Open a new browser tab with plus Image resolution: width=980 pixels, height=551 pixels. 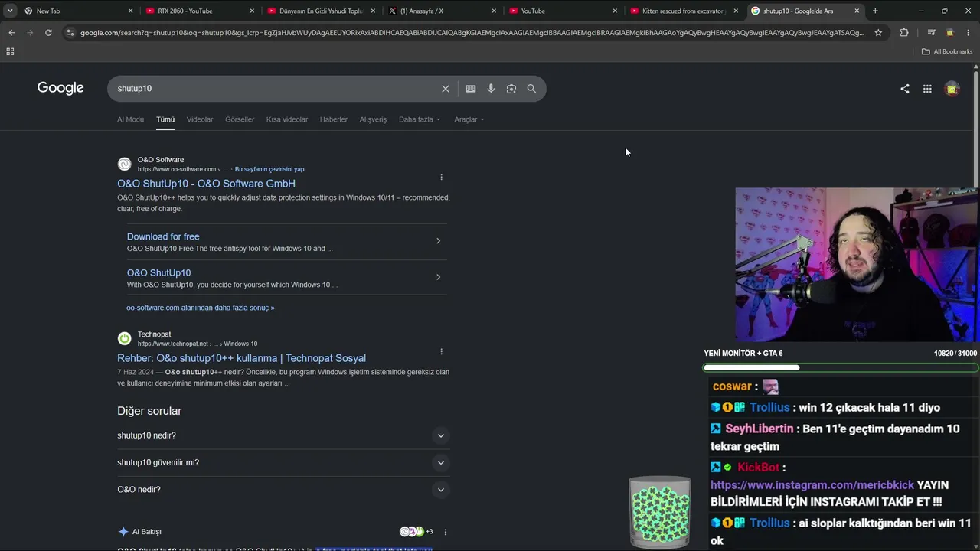coord(875,11)
